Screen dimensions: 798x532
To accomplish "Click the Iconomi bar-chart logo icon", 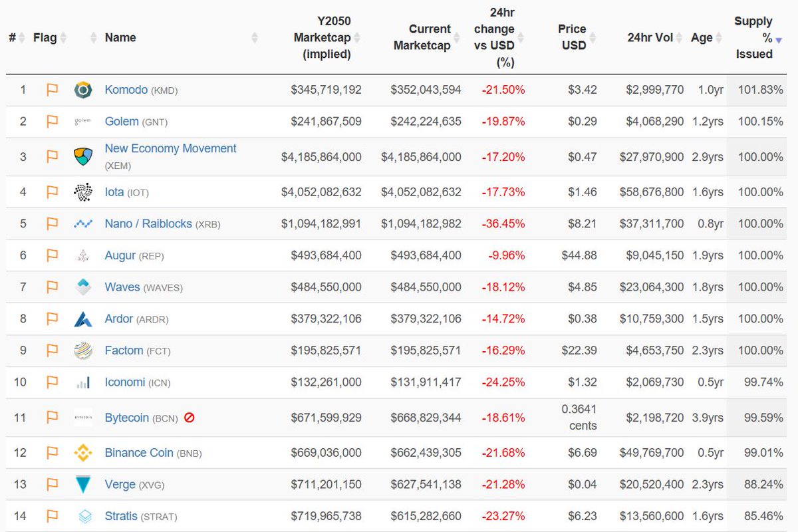I will pyautogui.click(x=83, y=383).
